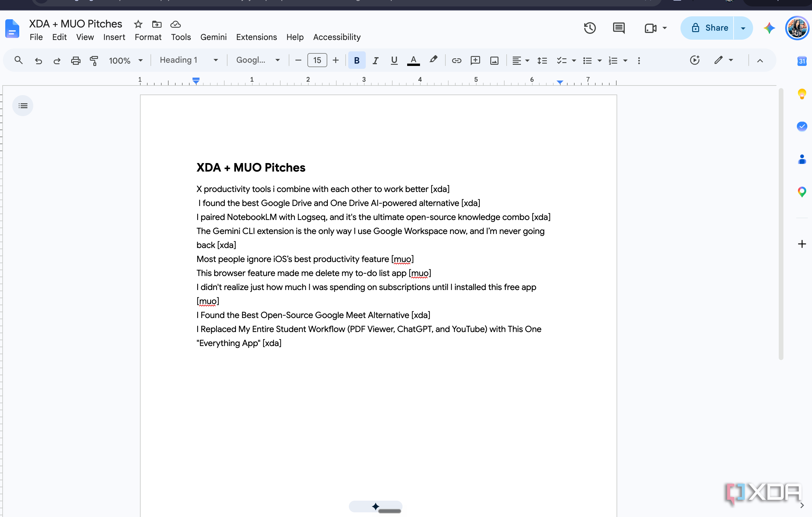Expand the video call options arrow

tap(665, 28)
